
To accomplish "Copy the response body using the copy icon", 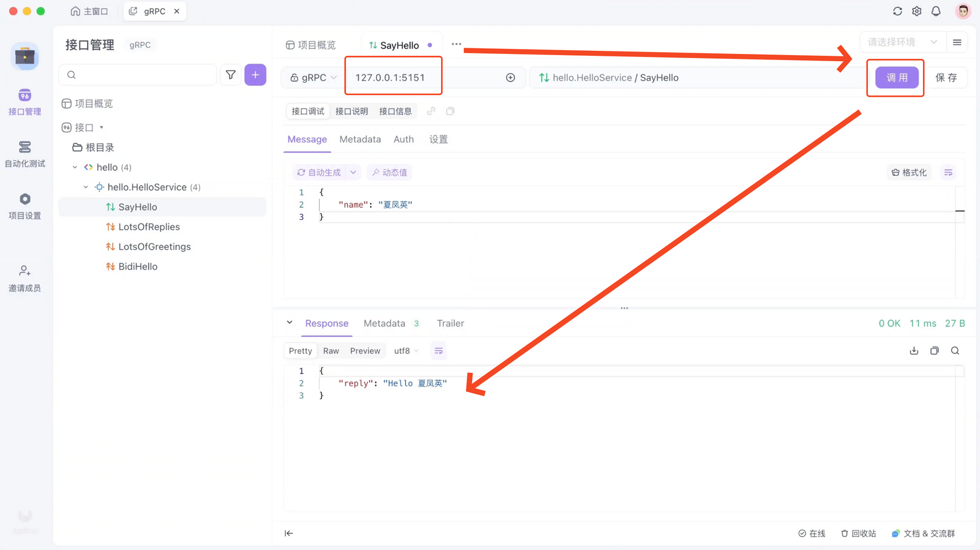I will tap(935, 351).
